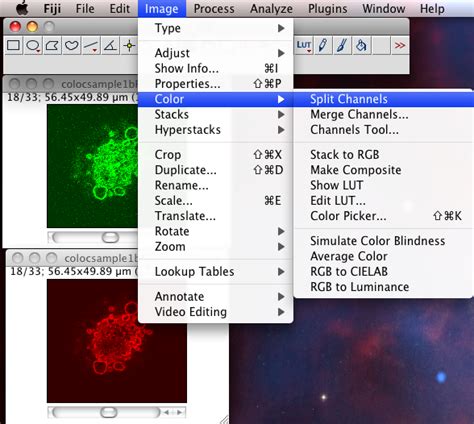Select the Pencil tool
Screen dimensions: 474x424
[323, 46]
